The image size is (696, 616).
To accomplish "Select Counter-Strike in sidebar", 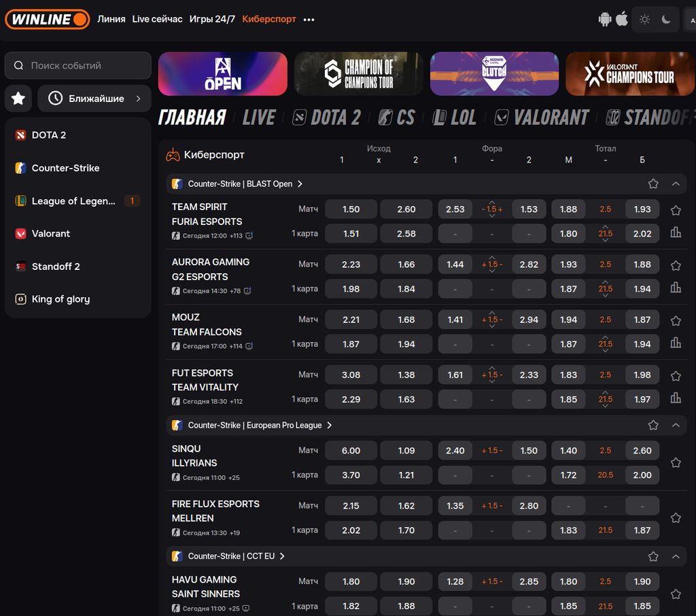I will 77,168.
